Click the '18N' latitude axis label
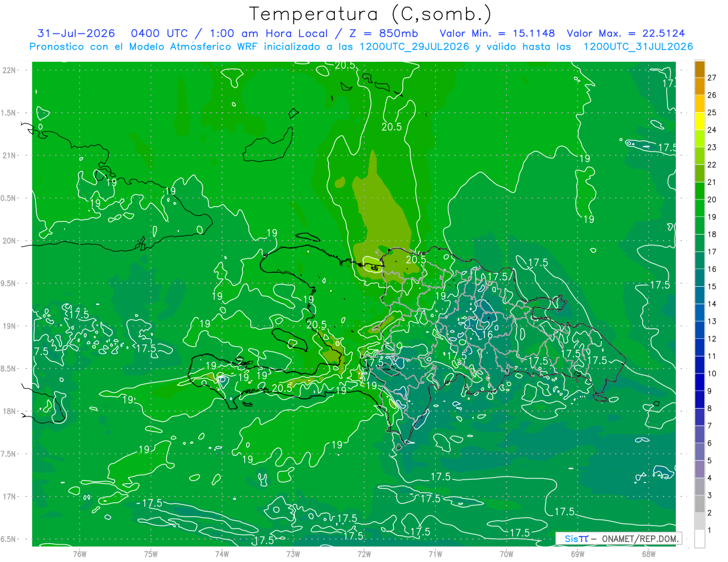The width and height of the screenshot is (728, 562). coord(10,411)
